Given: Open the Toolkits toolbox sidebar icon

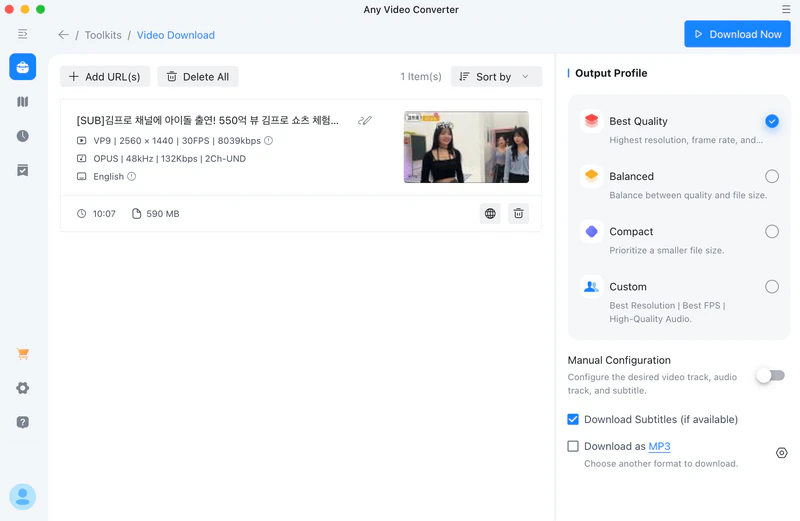Looking at the screenshot, I should [22, 67].
